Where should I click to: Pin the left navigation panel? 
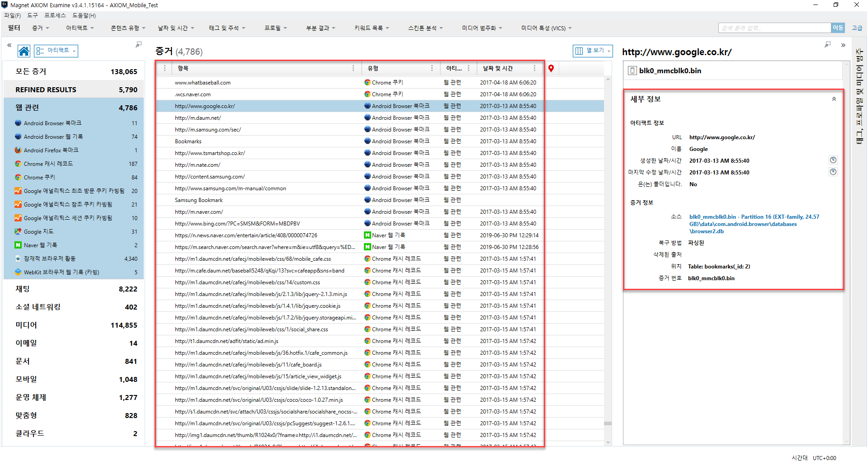(x=139, y=45)
